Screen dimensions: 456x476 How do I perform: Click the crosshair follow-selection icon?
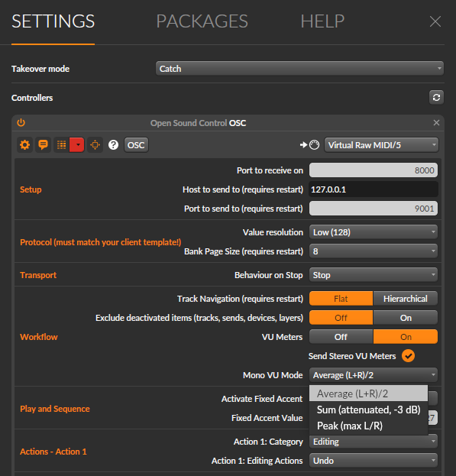(x=95, y=145)
